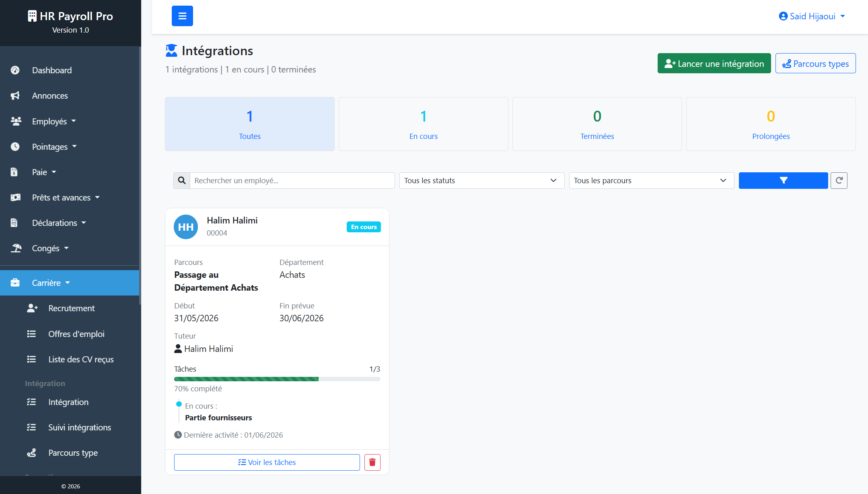Click the Offres d'emploi list icon
This screenshot has width=868, height=494.
click(x=31, y=334)
